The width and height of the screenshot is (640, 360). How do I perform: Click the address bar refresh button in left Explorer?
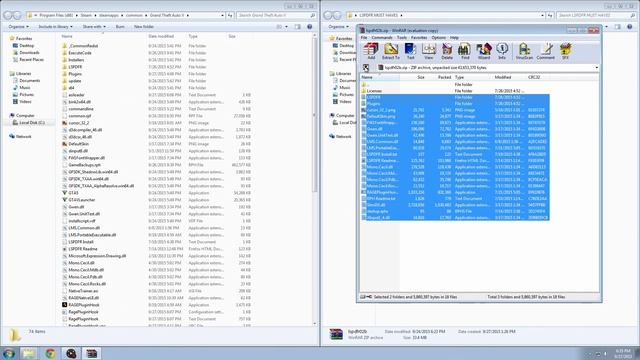coord(230,15)
